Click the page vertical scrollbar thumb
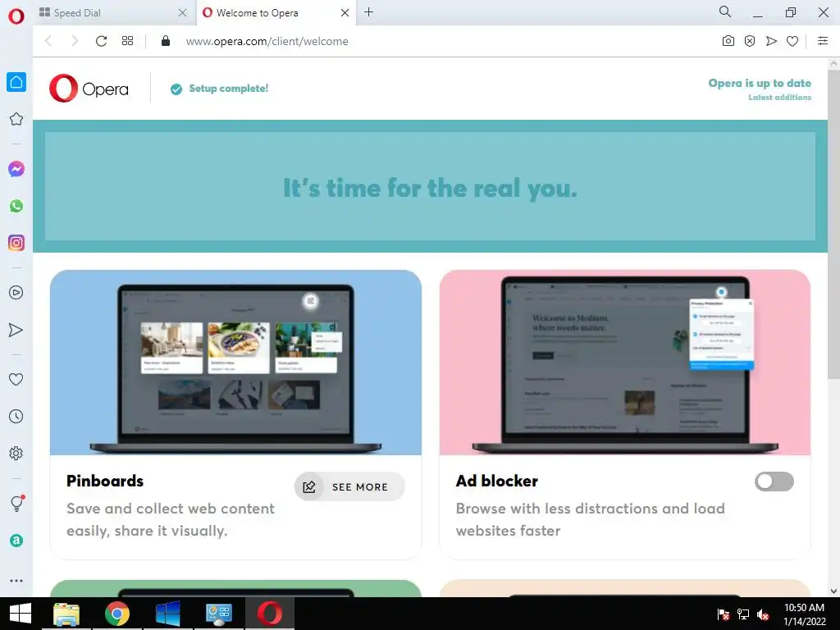Image resolution: width=840 pixels, height=630 pixels. 833,224
